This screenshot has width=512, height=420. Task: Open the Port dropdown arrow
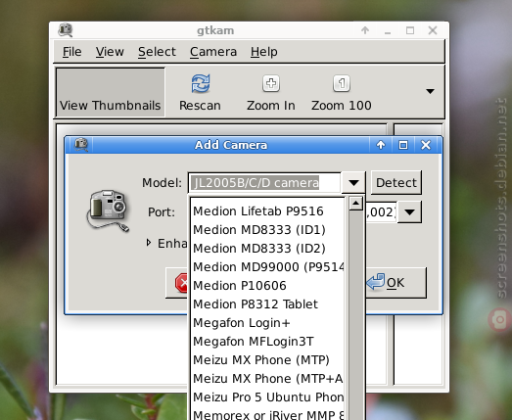[x=409, y=212]
